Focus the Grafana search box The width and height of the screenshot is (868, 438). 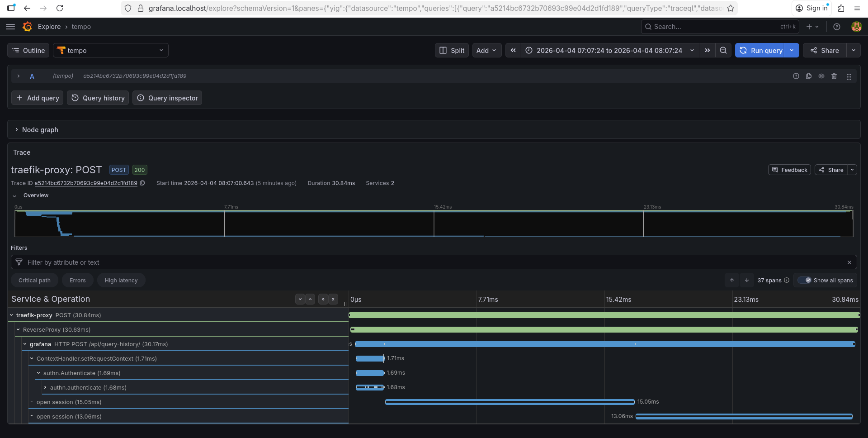(x=720, y=27)
